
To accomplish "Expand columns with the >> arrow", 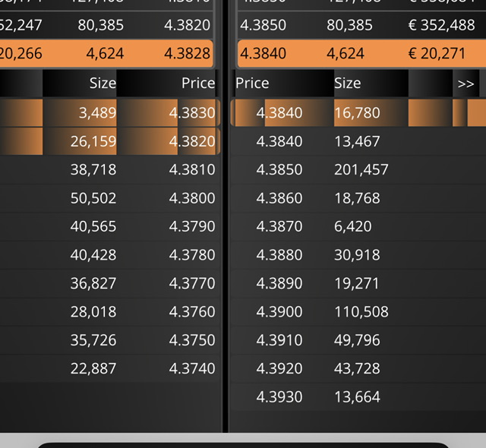I will click(465, 84).
